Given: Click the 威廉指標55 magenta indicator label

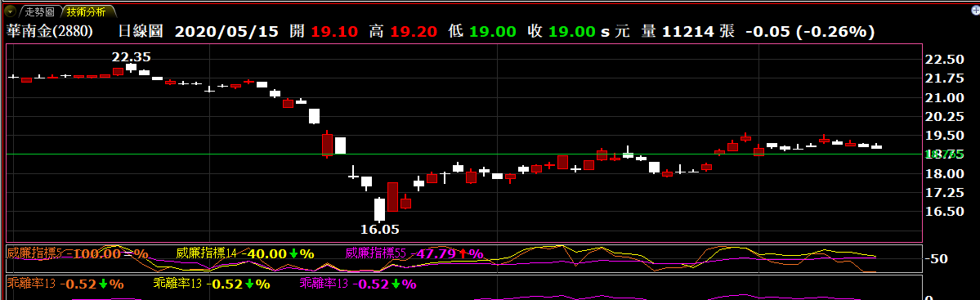Looking at the screenshot, I should tap(376, 253).
